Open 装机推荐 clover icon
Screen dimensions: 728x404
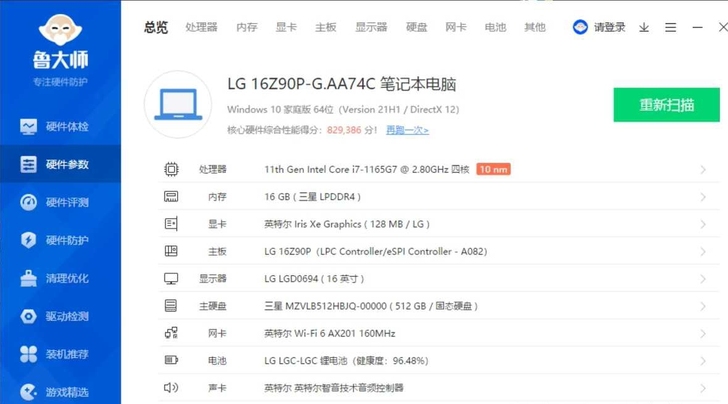tap(28, 354)
